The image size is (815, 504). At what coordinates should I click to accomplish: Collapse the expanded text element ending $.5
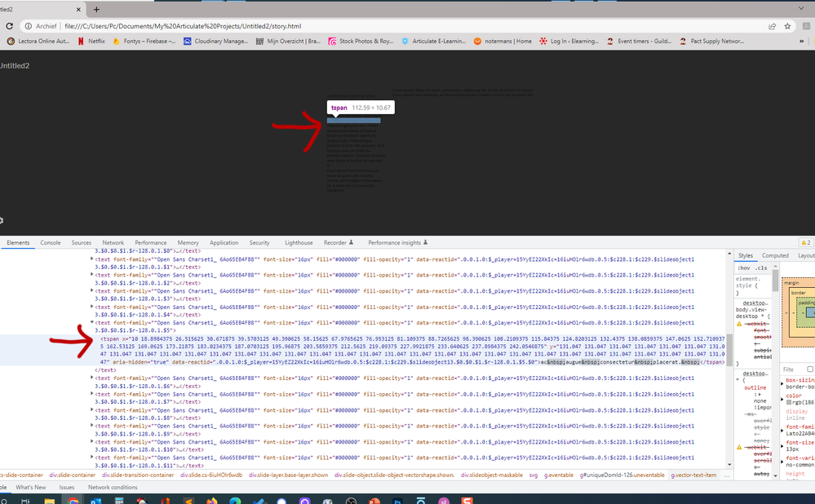(x=92, y=322)
